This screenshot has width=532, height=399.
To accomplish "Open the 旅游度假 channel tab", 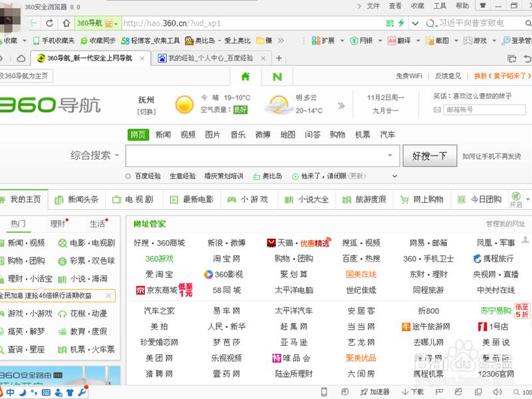I will [x=364, y=199].
